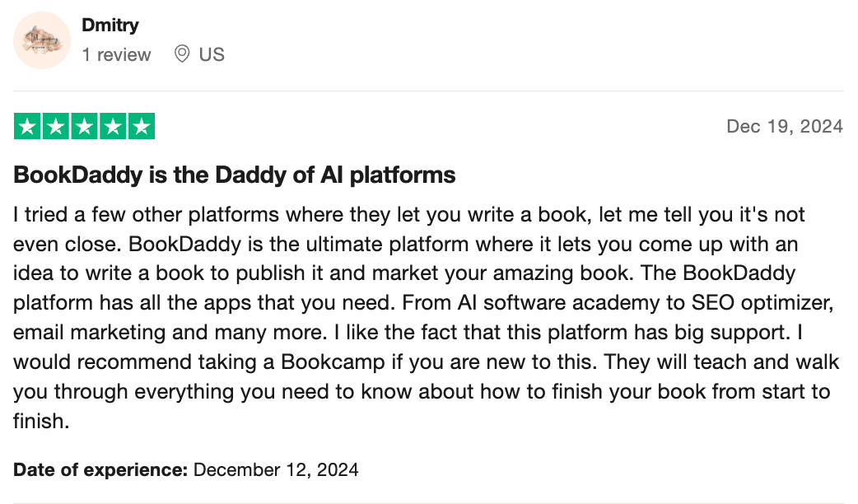Select the US country label
The image size is (858, 504).
coord(212,55)
